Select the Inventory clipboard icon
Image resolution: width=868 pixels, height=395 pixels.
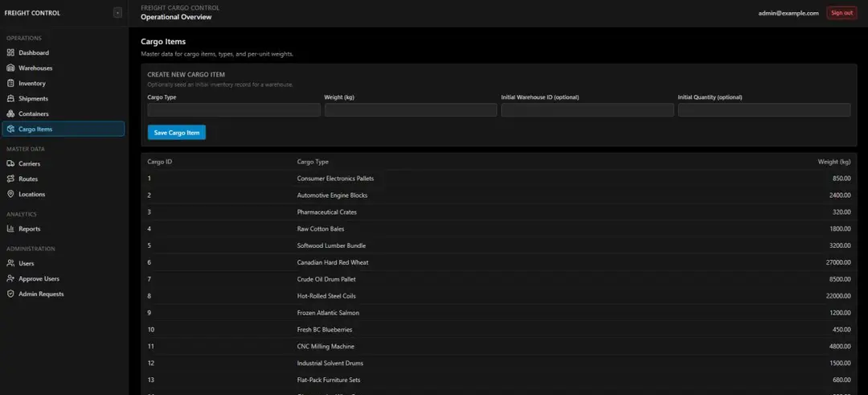point(10,83)
